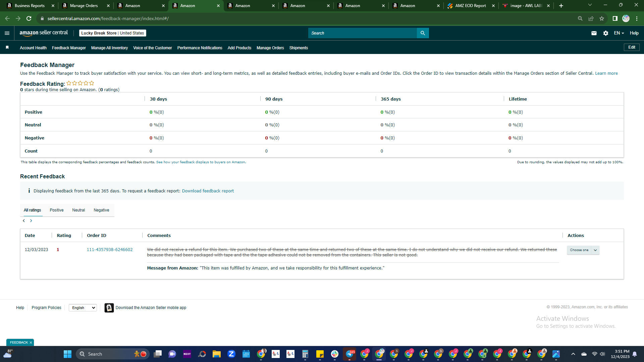644x362 pixels.
Task: Click the Download the Amazon Seller mobile app link
Action: pos(151,308)
